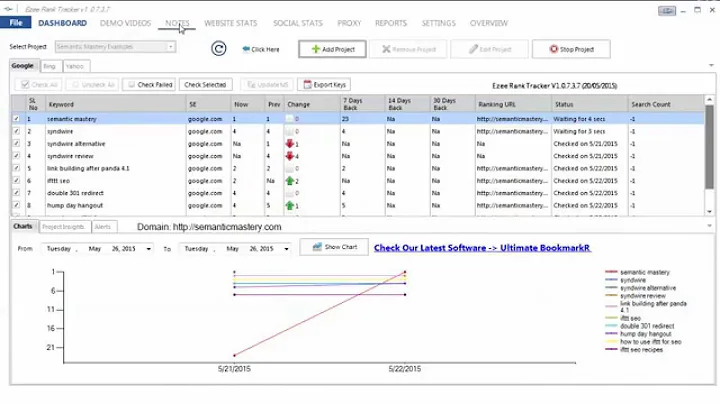720x404 pixels.
Task: Click the green up arrow for hump day hangout
Action: tap(289, 206)
